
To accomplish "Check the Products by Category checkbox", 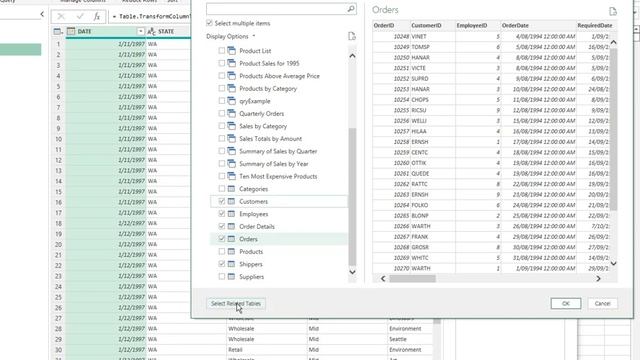I will [x=222, y=88].
